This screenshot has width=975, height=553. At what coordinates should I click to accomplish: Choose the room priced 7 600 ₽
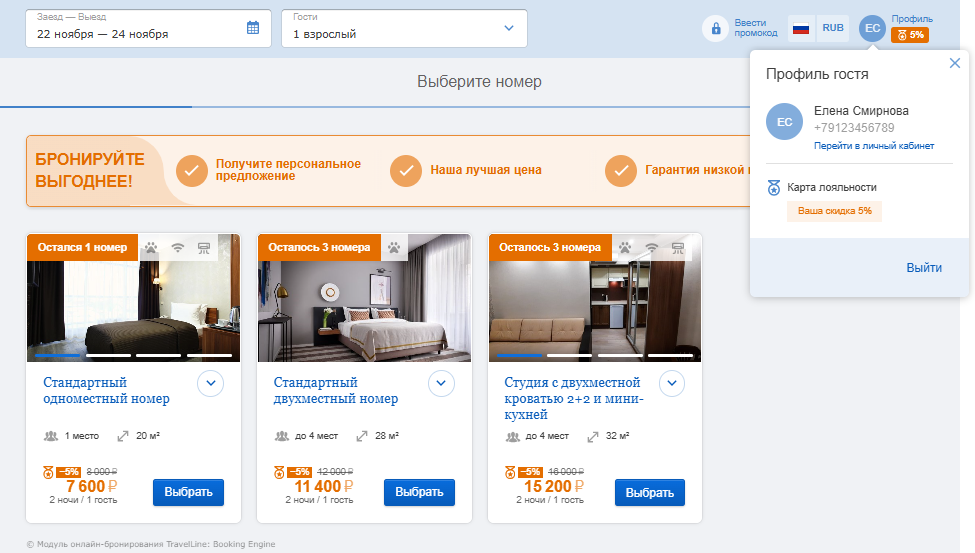click(x=188, y=492)
